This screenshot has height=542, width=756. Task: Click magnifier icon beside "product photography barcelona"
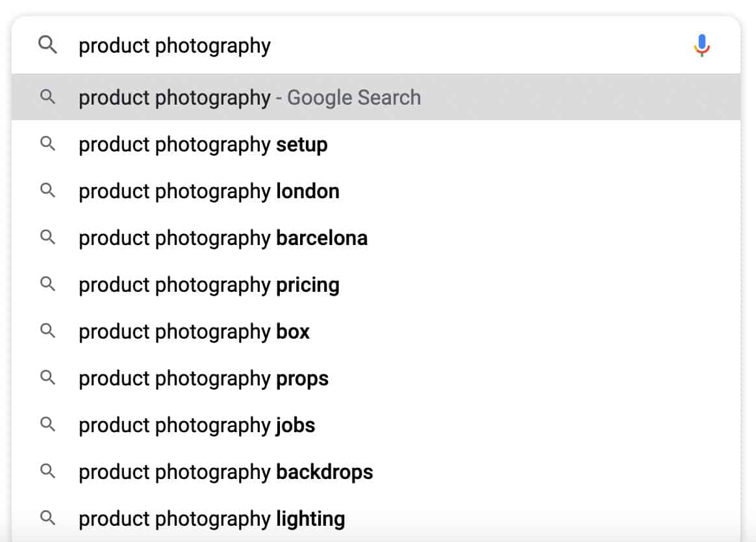(x=47, y=237)
